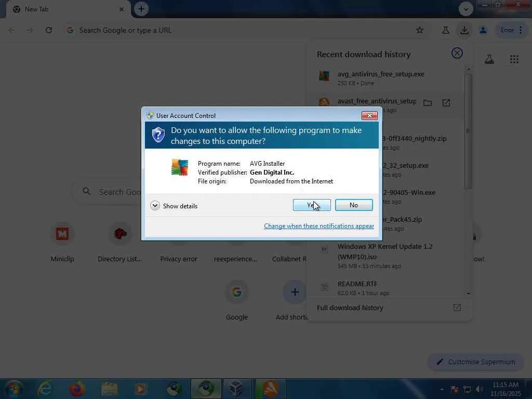Viewport: 532px width, 399px height.
Task: Click the browser back arrow
Action: coord(11,30)
